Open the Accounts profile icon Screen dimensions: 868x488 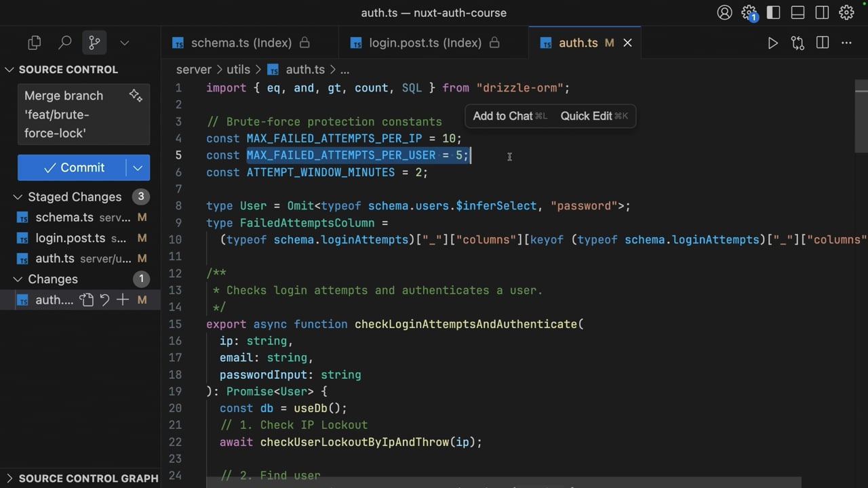click(x=724, y=12)
